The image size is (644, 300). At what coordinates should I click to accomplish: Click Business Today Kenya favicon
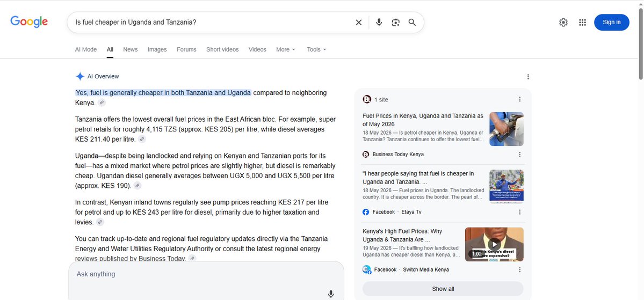pos(366,155)
